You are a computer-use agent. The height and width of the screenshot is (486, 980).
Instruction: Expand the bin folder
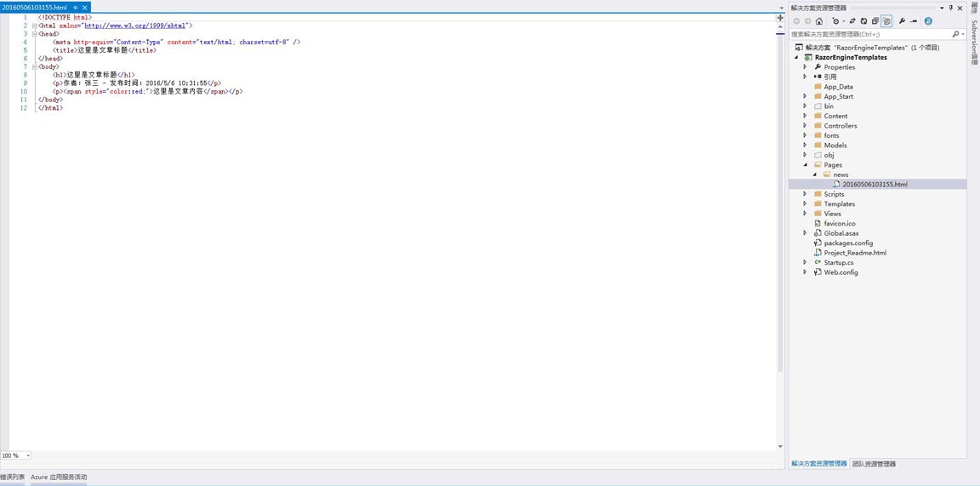click(x=805, y=106)
